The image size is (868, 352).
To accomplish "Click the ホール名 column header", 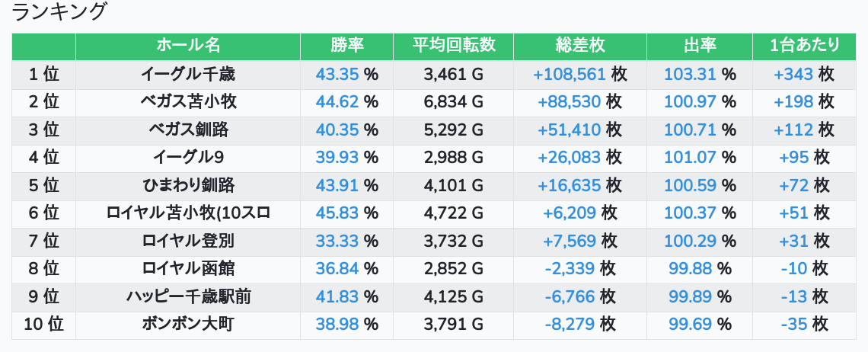I will coord(188,46).
